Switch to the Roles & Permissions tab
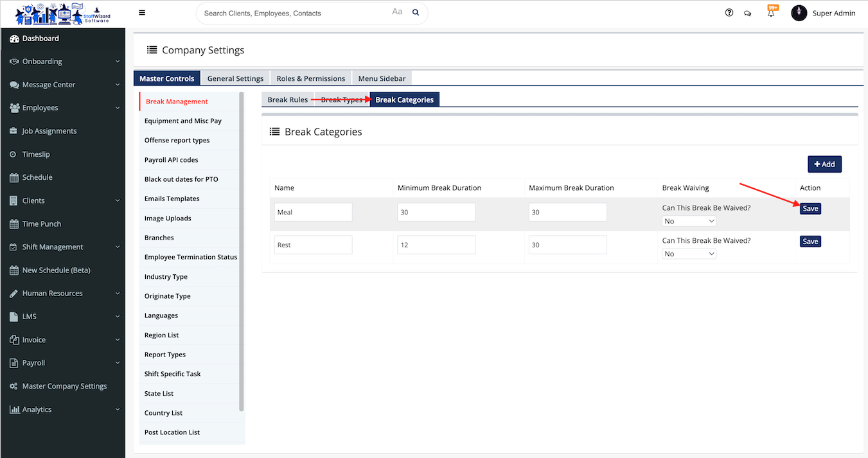The width and height of the screenshot is (868, 458). click(311, 78)
